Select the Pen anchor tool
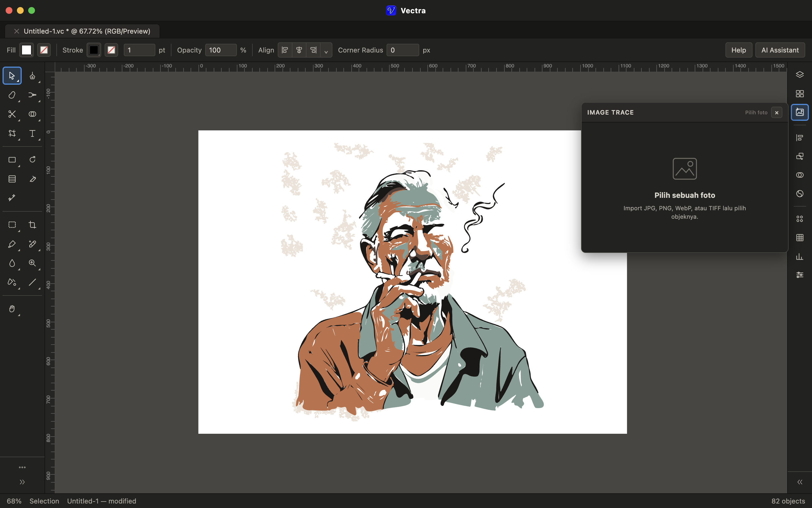Viewport: 812px width, 508px height. [x=32, y=76]
